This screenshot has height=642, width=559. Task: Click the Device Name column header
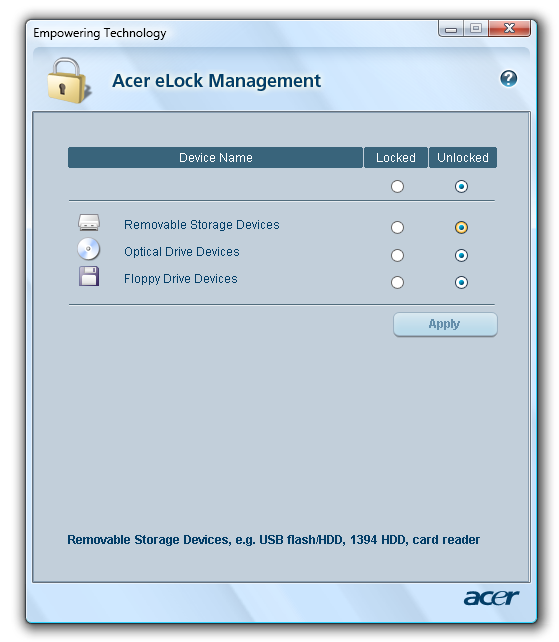(x=215, y=158)
